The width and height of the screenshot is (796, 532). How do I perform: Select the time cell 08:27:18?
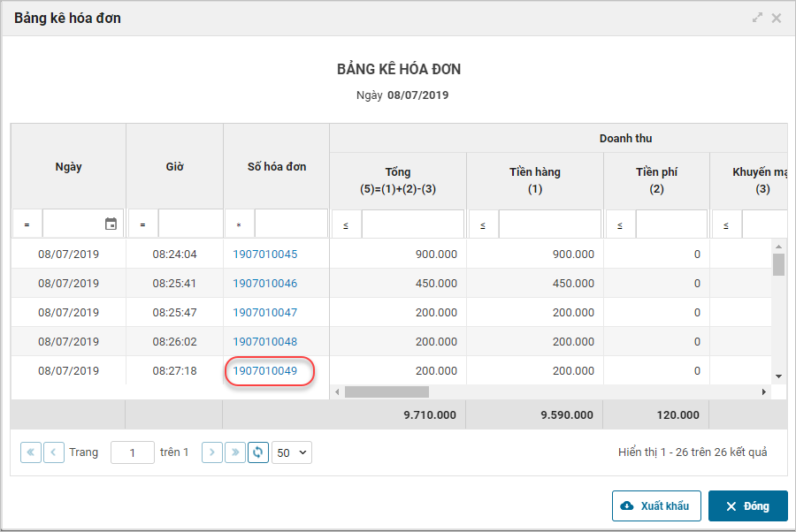tap(174, 371)
